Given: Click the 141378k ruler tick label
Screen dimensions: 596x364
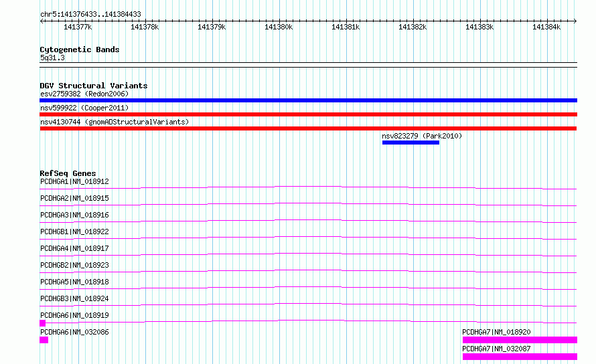Looking at the screenshot, I should pyautogui.click(x=145, y=27).
